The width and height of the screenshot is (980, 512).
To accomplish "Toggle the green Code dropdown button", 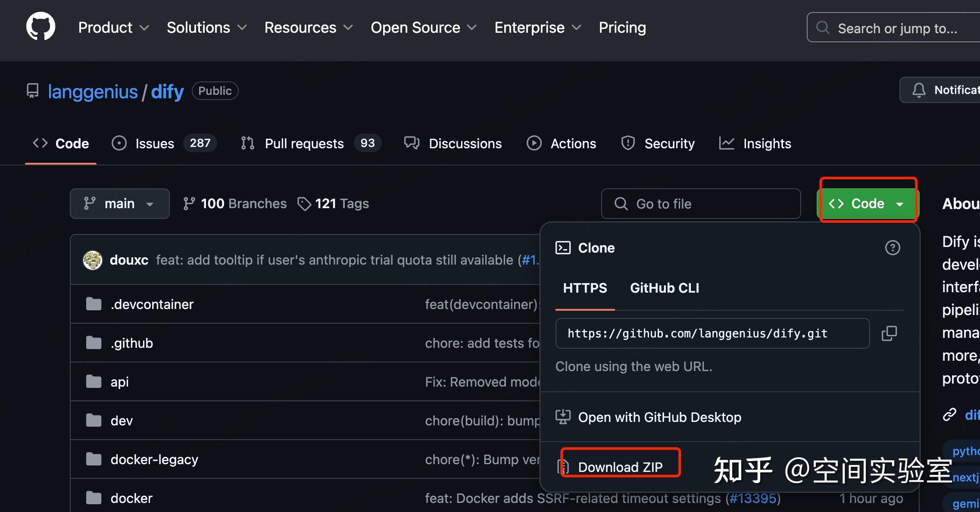I will (867, 203).
